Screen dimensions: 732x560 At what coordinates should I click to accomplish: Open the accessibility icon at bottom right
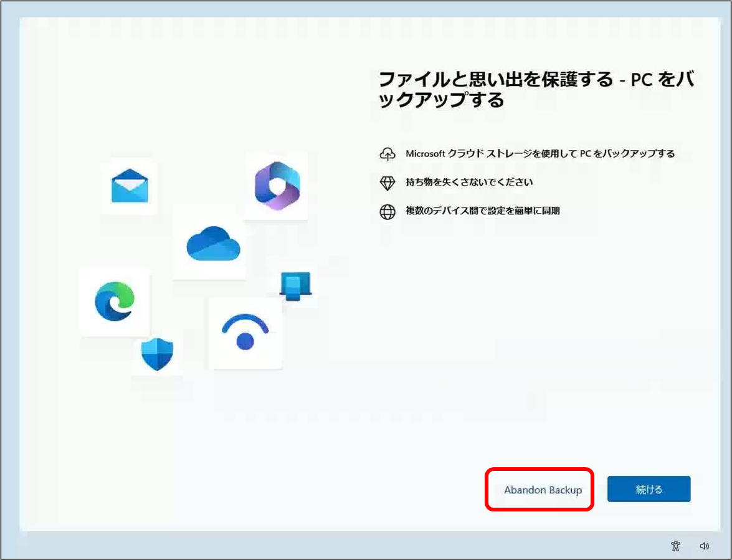point(675,546)
